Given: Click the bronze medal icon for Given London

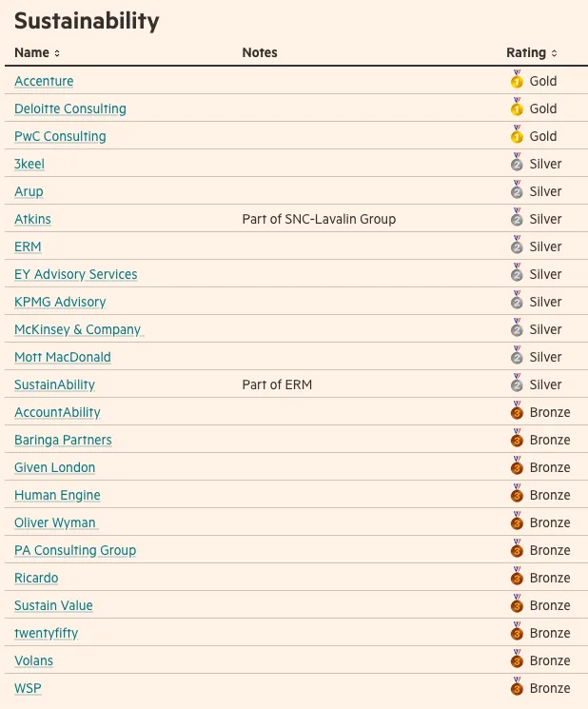Looking at the screenshot, I should (517, 465).
